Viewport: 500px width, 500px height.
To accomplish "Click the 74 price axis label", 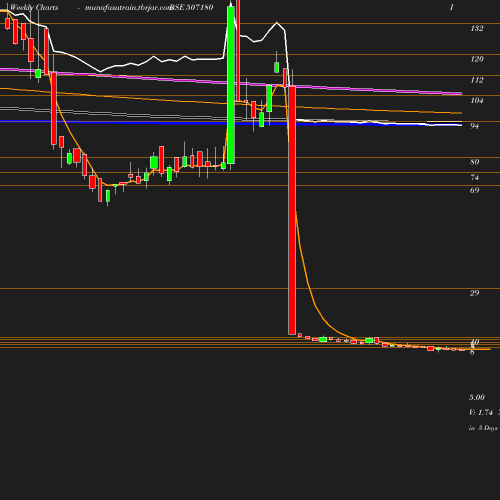I will 475,177.
